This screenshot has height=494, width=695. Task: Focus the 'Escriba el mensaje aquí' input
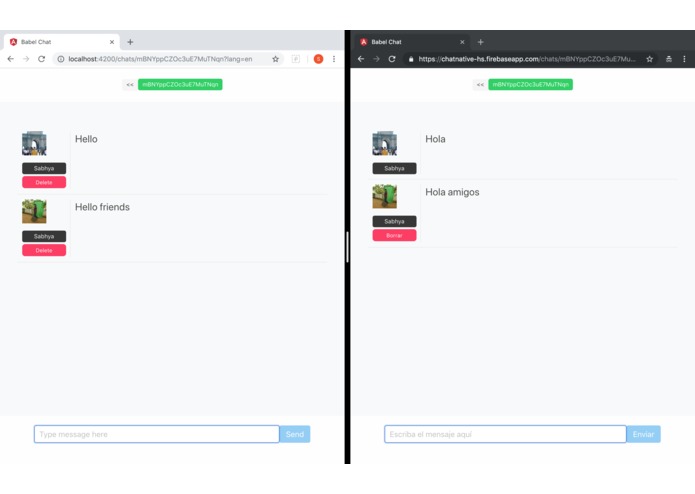pyautogui.click(x=505, y=434)
